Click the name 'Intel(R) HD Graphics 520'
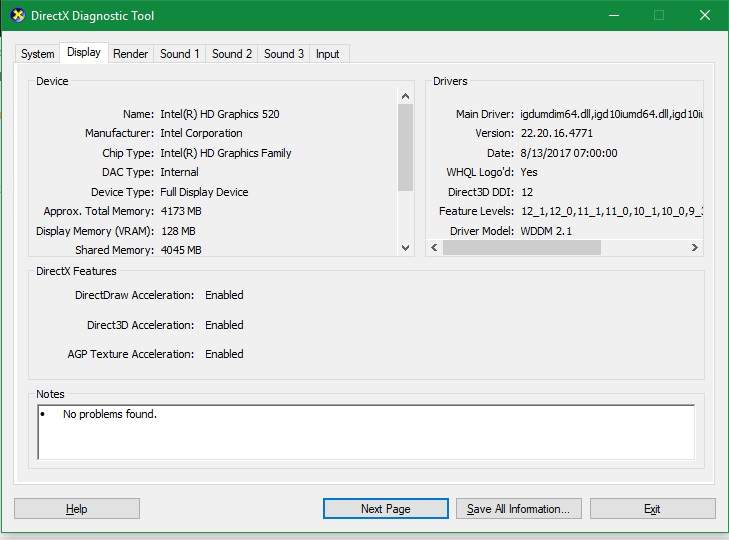This screenshot has width=729, height=540. coord(220,114)
